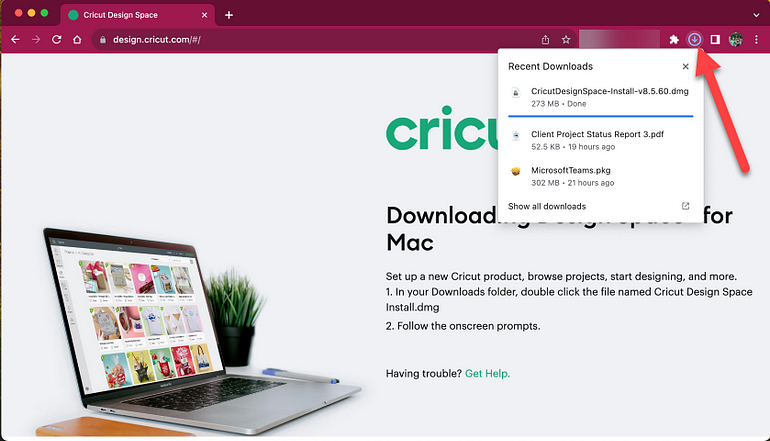Go to the home page icon

pyautogui.click(x=77, y=39)
